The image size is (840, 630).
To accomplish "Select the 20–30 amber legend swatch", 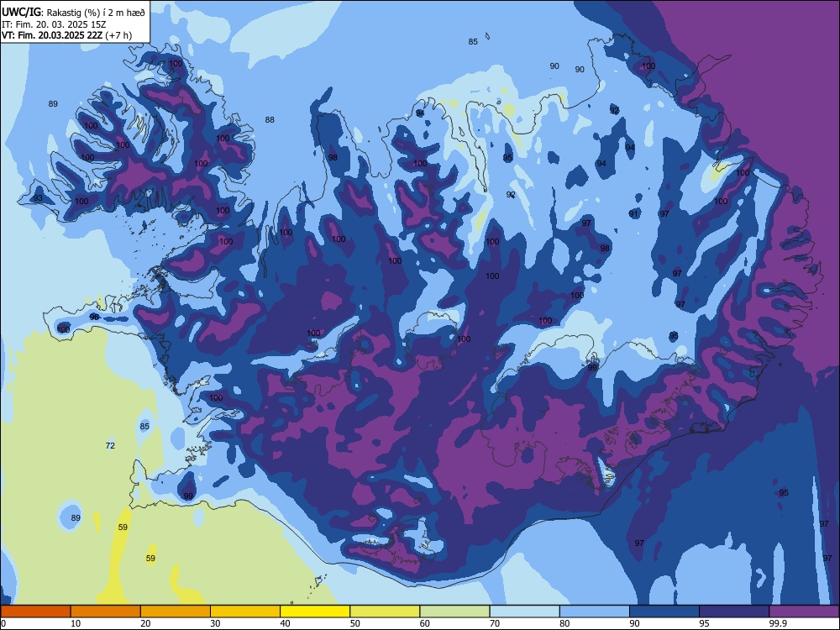I will (176, 612).
